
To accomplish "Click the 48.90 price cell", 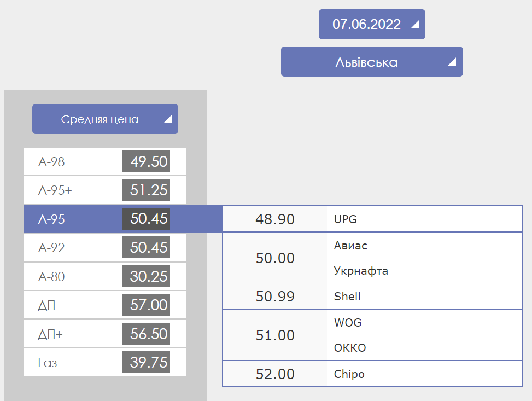I will [275, 219].
